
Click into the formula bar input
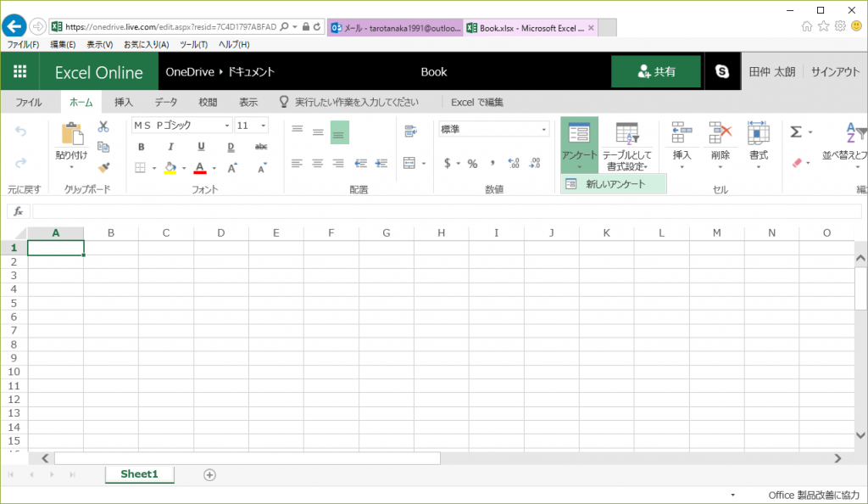[x=447, y=211]
